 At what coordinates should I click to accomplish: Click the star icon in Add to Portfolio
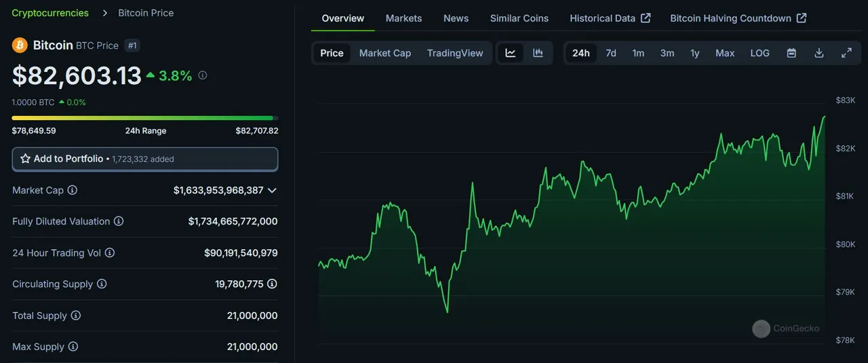click(x=25, y=159)
